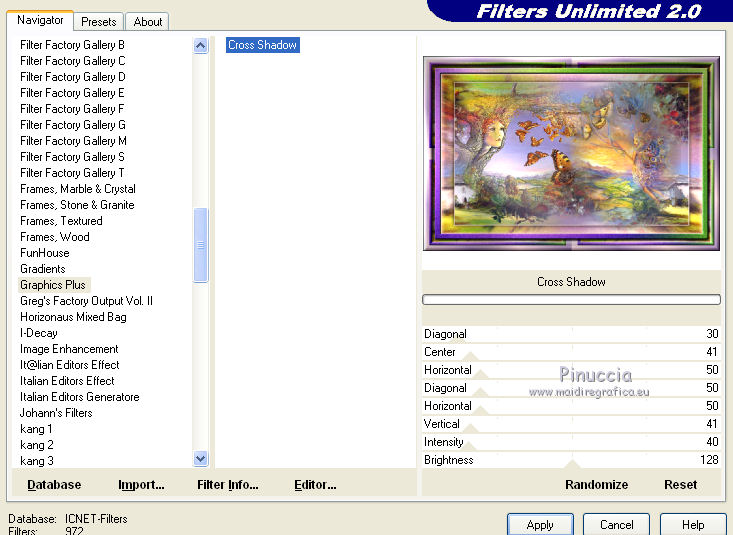Apply the Cross Shadow filter

point(540,525)
